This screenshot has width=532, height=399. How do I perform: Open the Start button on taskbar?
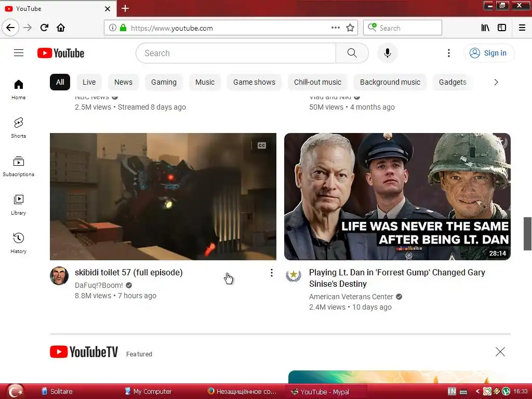[x=15, y=391]
